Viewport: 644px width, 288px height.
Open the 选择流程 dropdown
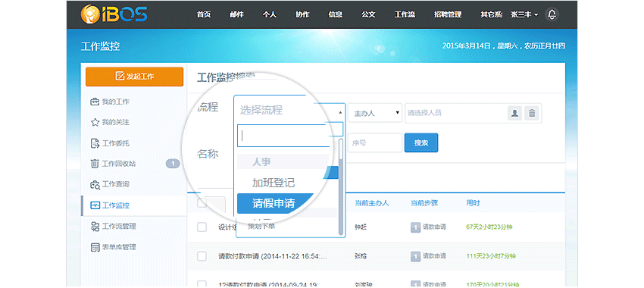289,111
